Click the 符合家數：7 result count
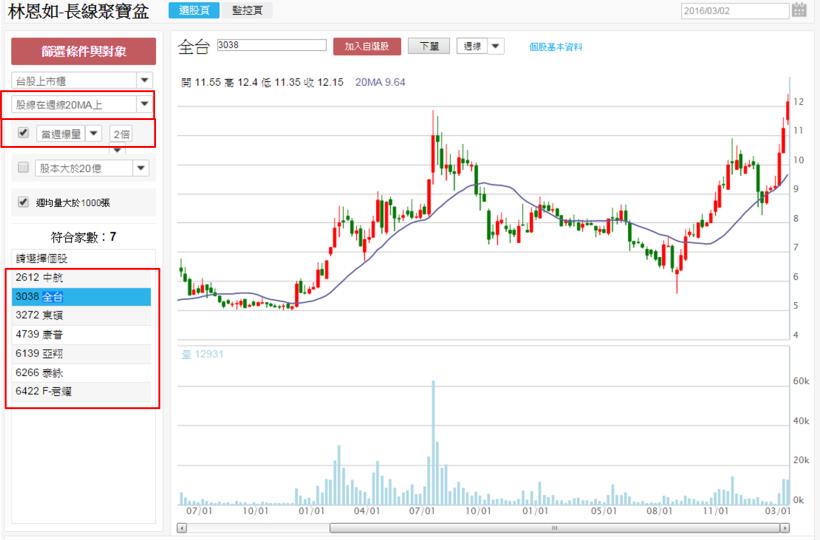 point(84,237)
